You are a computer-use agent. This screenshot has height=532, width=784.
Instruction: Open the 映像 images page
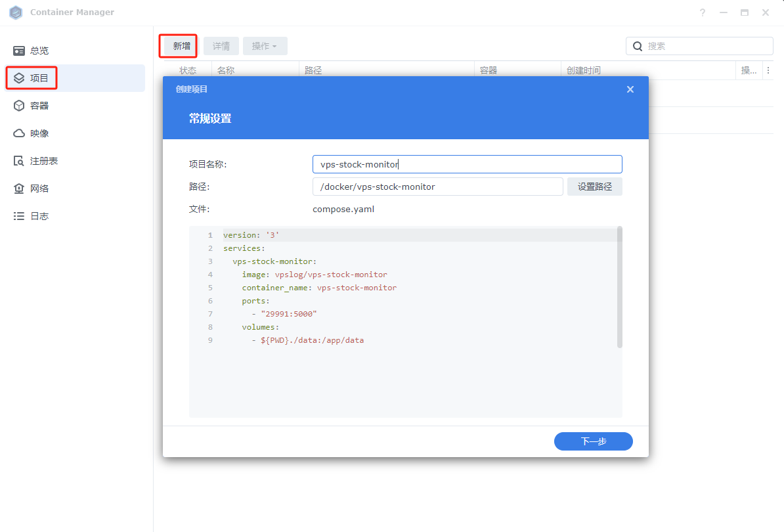[75, 133]
